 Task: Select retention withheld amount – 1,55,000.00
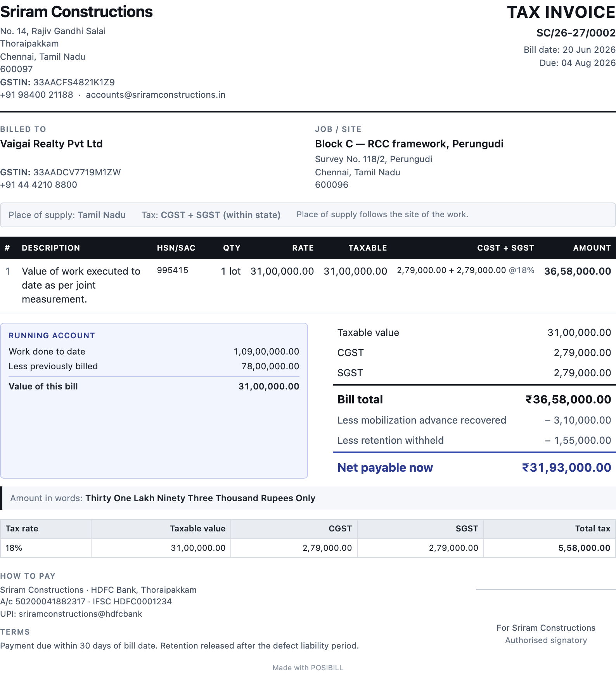pos(578,440)
